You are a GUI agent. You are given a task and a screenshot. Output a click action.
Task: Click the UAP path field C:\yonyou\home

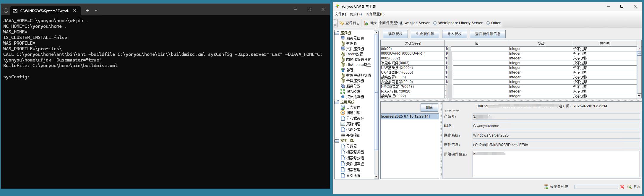(556, 126)
